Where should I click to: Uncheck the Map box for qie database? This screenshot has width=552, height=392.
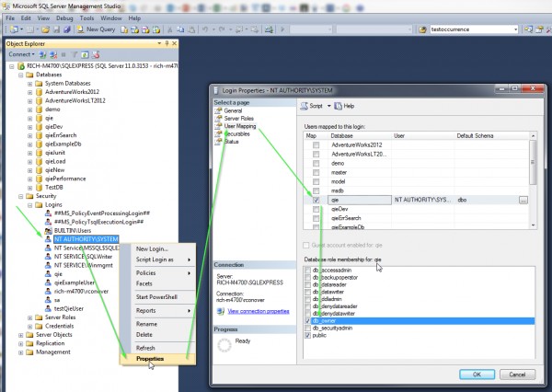point(316,200)
